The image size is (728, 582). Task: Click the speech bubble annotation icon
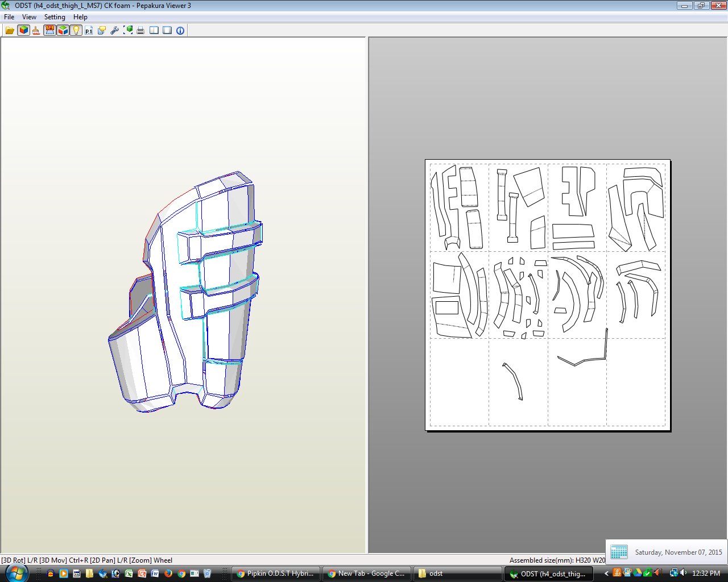point(102,30)
